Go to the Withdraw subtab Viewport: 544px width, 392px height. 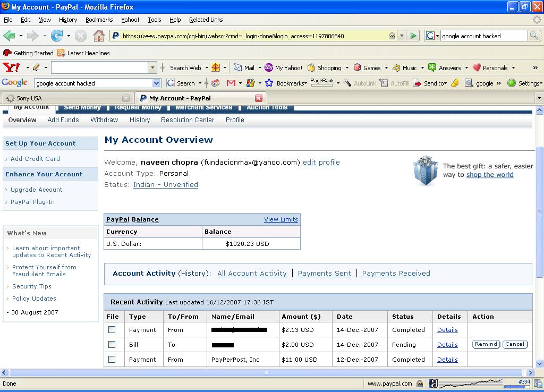pos(104,120)
